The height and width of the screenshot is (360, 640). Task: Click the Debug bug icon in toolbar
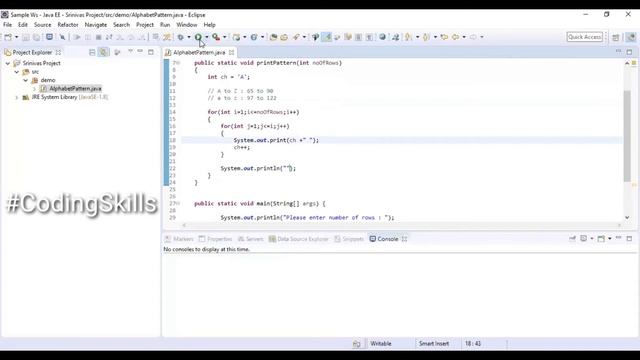coord(180,37)
